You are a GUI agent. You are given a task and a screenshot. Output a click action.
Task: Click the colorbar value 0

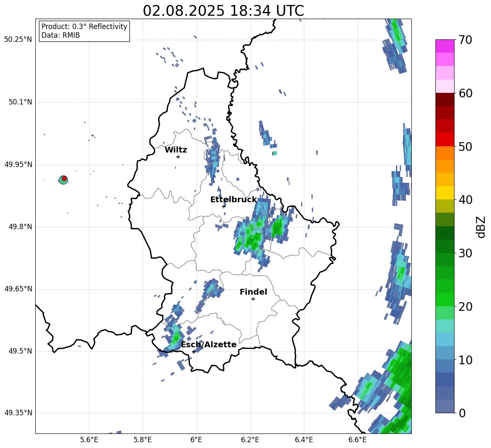click(462, 413)
